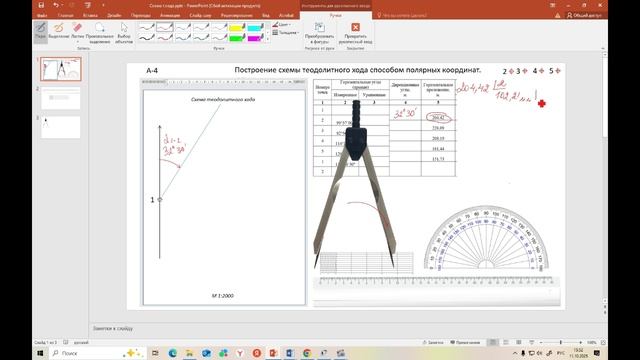
Task: Select the thick black pen preset, bottom row
Action: [146, 38]
